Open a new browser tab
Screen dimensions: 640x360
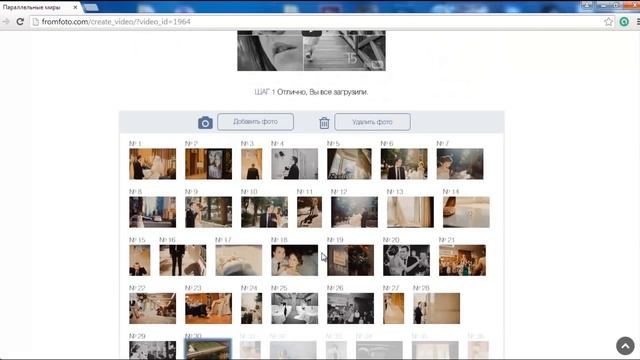point(91,7)
